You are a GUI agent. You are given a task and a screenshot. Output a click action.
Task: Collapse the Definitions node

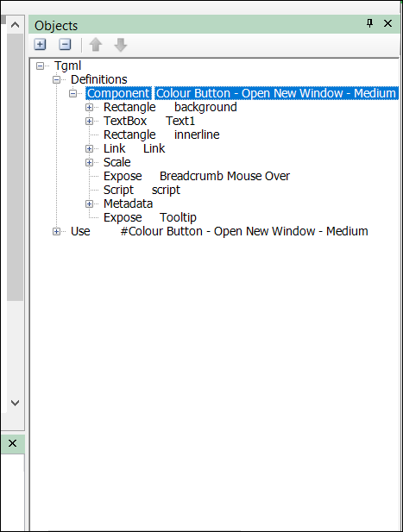(x=56, y=79)
